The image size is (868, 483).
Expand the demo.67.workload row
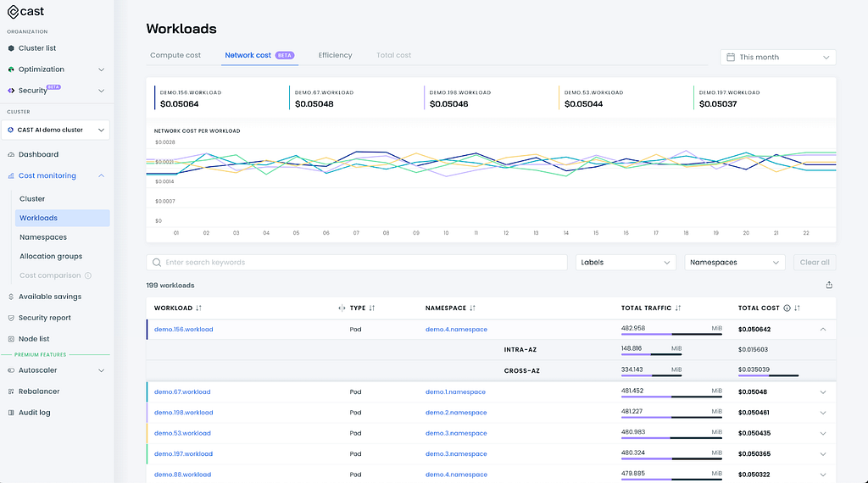(x=823, y=392)
